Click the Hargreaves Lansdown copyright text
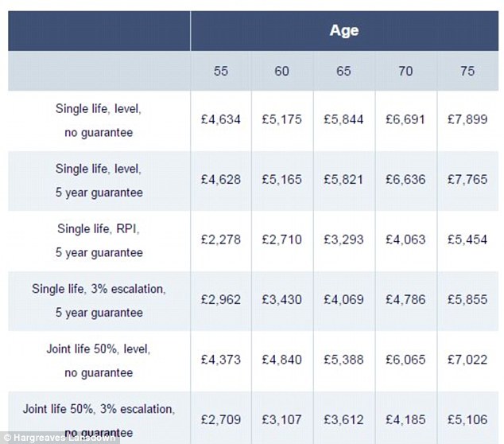Viewport: 504px width, 444px height. pyautogui.click(x=60, y=438)
